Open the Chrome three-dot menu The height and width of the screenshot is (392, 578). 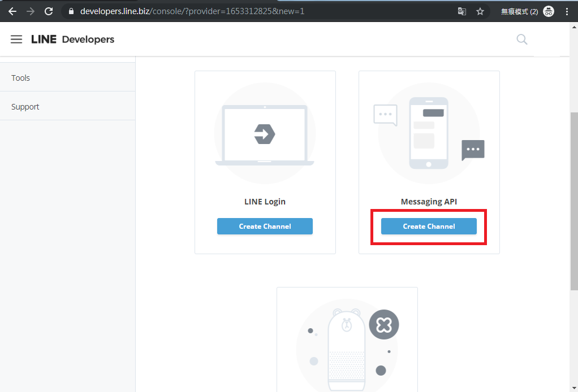pos(567,11)
